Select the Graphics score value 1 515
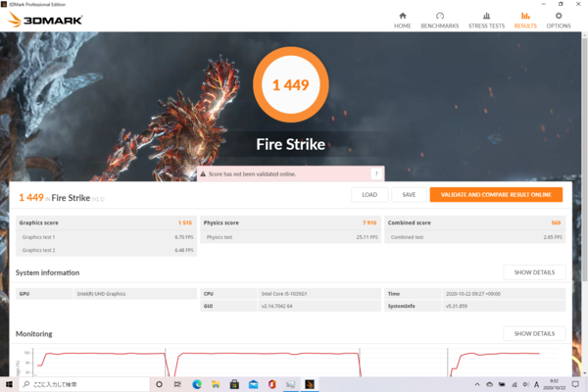This screenshot has height=392, width=588. point(185,222)
